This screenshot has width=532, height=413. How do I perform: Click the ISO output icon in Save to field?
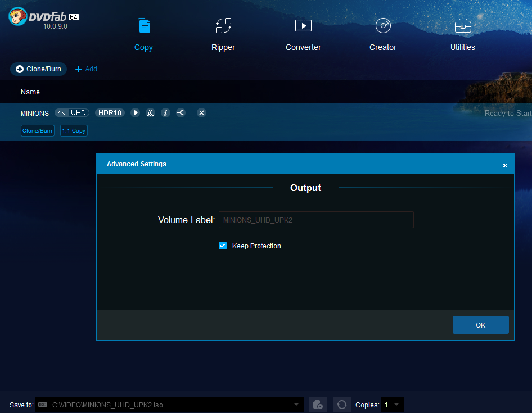coord(43,405)
